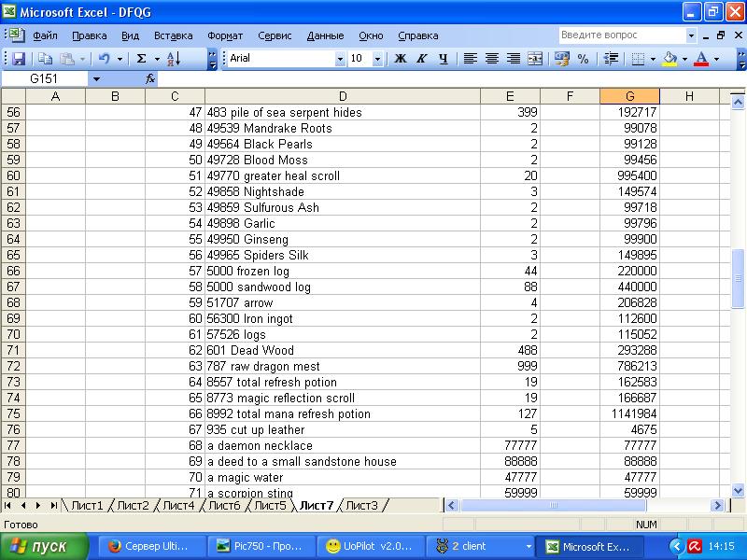The height and width of the screenshot is (560, 747).
Task: Toggle bold with the Ж button
Action: (401, 59)
